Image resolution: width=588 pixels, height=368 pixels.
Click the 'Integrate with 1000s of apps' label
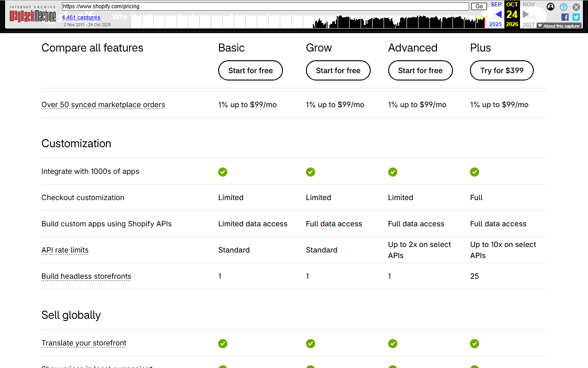click(x=90, y=171)
